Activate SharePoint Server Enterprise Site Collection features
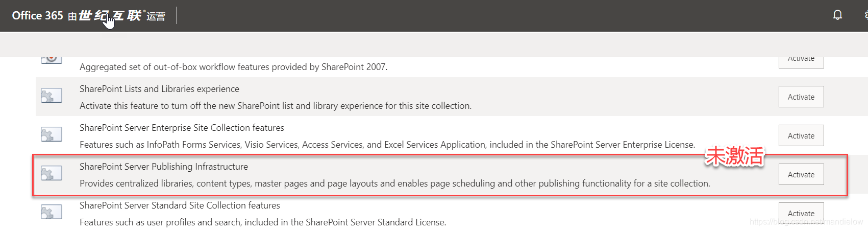 click(801, 135)
